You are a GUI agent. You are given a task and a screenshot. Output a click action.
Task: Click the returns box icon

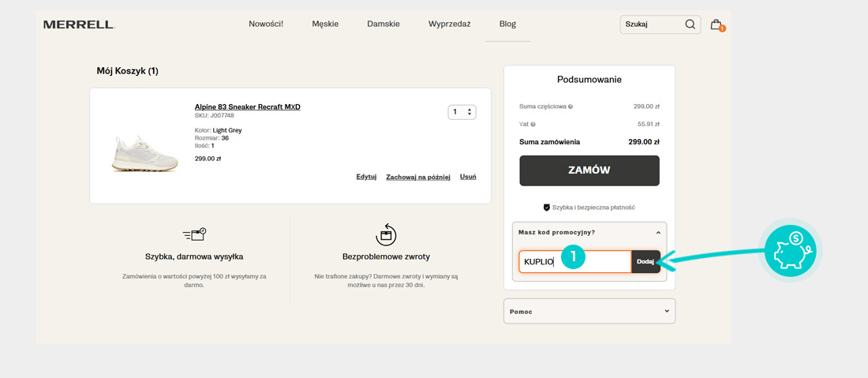(x=387, y=234)
